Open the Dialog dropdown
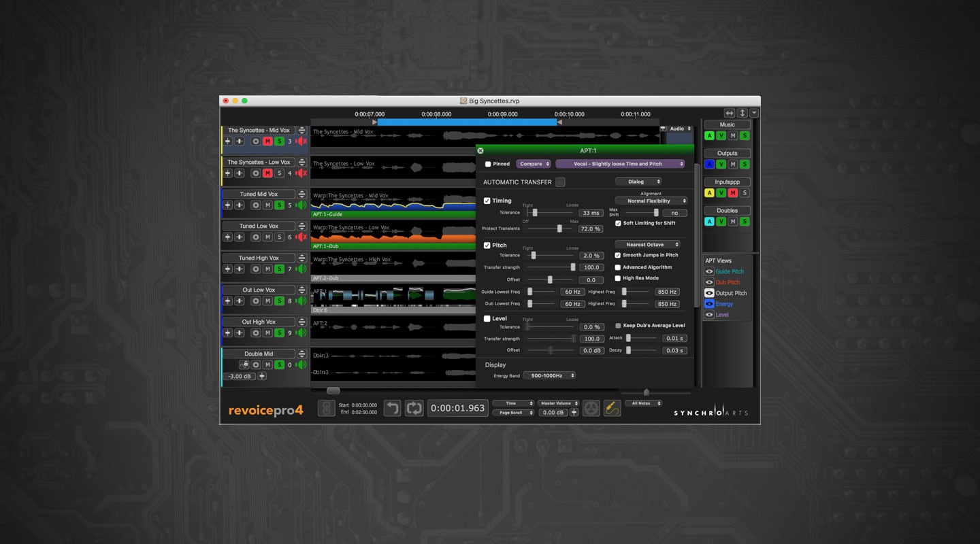 click(638, 182)
